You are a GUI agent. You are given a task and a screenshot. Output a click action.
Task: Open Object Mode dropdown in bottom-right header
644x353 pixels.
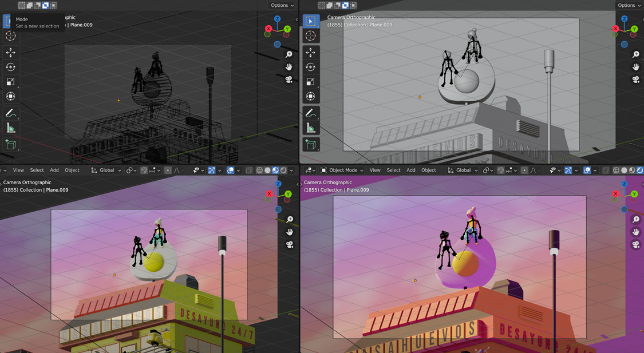click(x=342, y=170)
